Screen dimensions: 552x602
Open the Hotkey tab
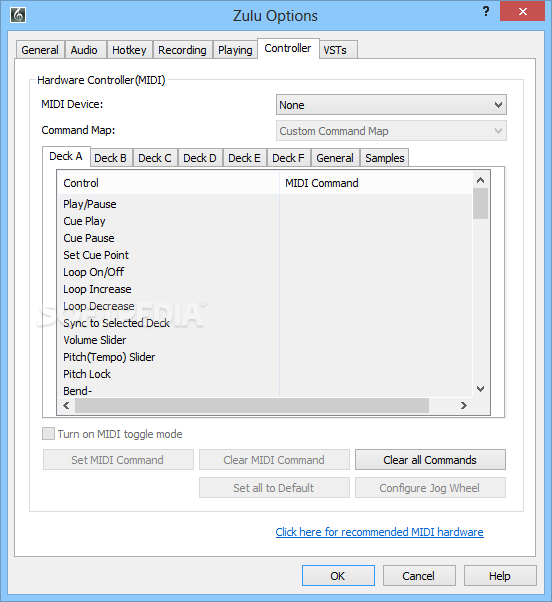coord(129,50)
